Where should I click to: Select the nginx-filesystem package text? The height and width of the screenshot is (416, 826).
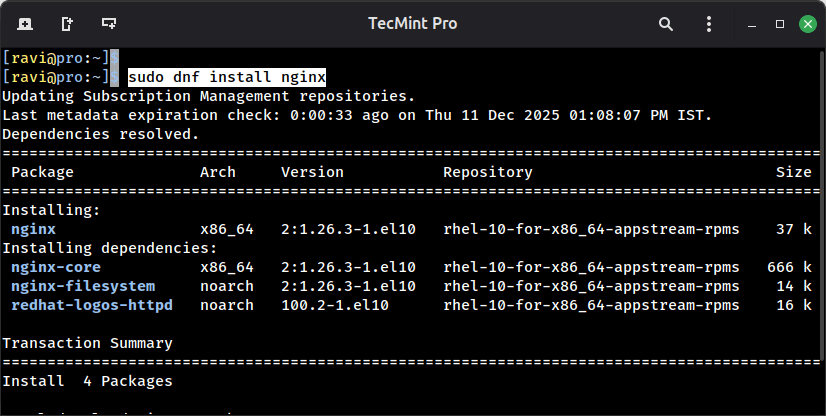[83, 286]
